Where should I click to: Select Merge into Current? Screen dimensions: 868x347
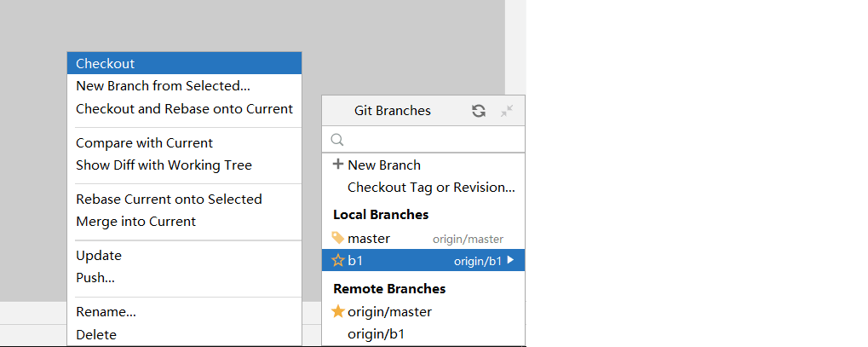coord(135,221)
